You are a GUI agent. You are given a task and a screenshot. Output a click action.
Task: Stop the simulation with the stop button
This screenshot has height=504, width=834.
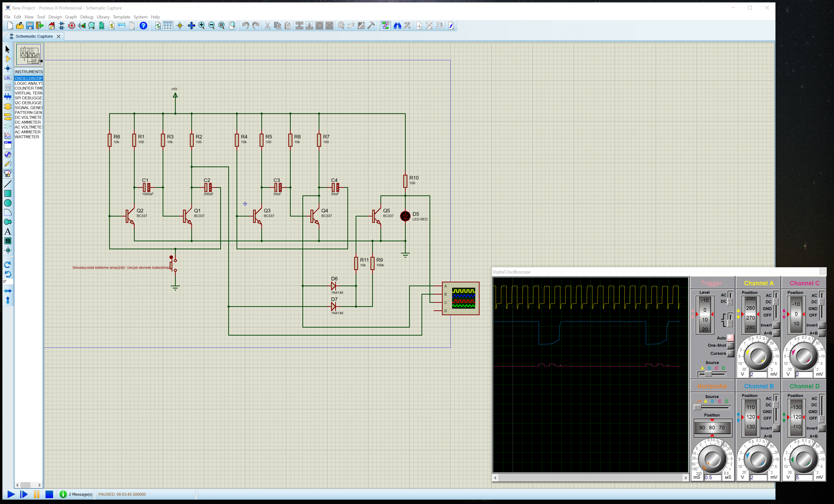click(50, 494)
